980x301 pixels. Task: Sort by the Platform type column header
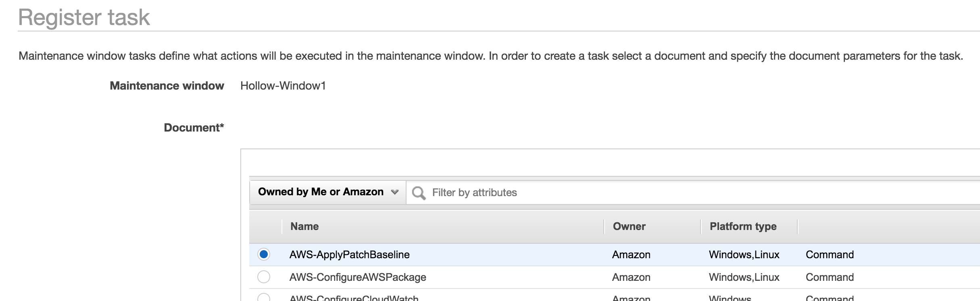pos(743,226)
